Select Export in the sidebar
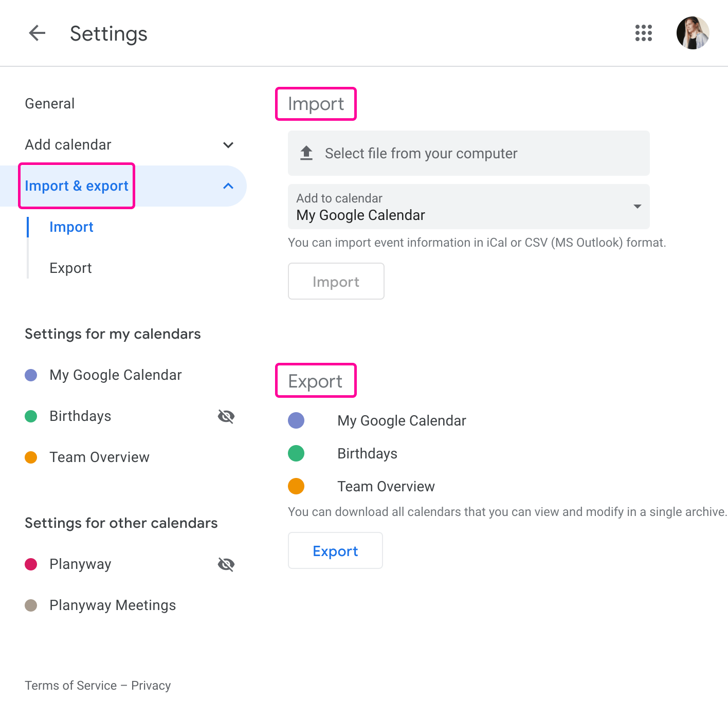728x701 pixels. point(70,268)
